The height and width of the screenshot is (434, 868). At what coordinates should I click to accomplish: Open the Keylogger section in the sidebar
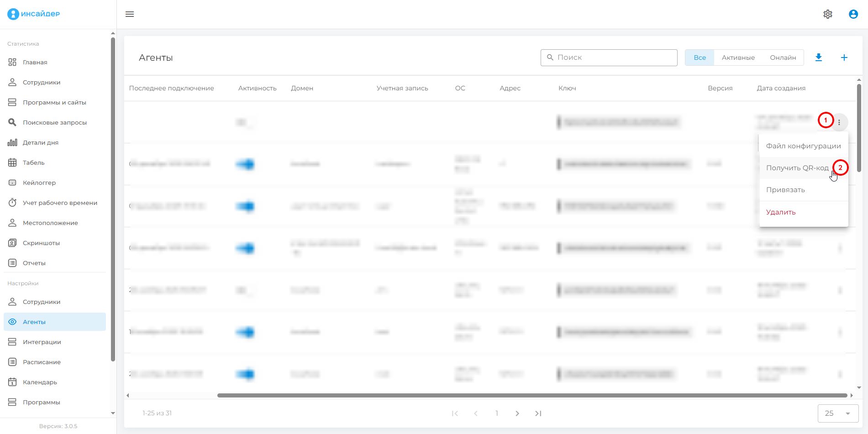[x=39, y=183]
